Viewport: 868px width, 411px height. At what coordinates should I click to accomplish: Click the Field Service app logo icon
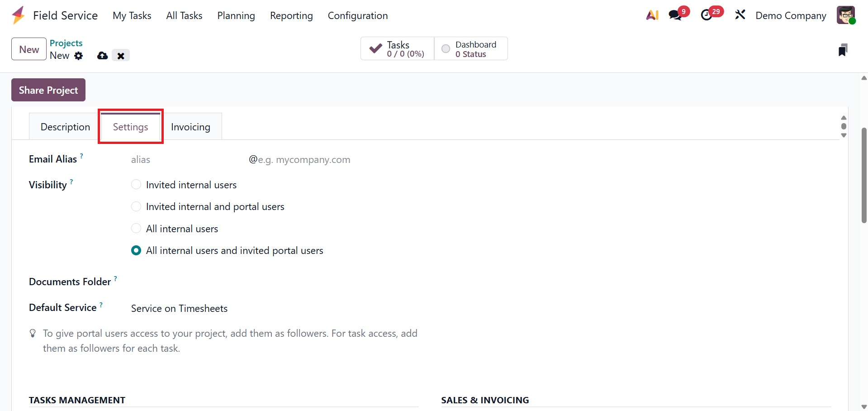click(x=19, y=15)
